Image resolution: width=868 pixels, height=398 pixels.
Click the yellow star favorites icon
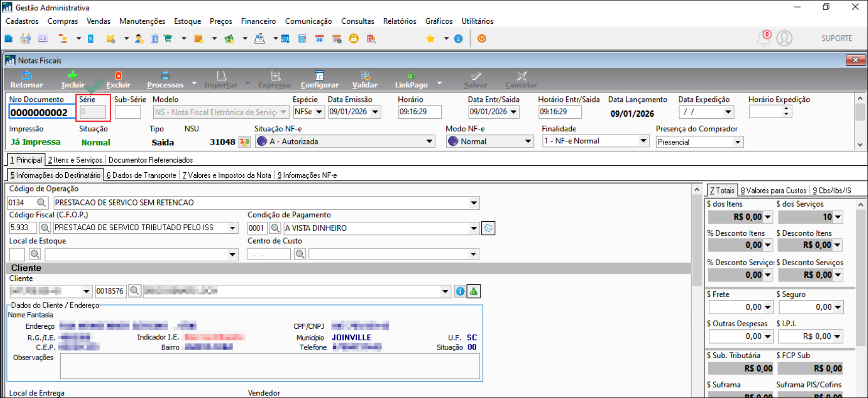pyautogui.click(x=430, y=39)
